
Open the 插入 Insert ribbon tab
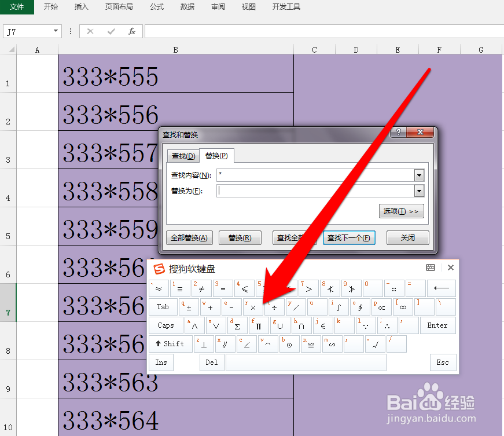(82, 7)
